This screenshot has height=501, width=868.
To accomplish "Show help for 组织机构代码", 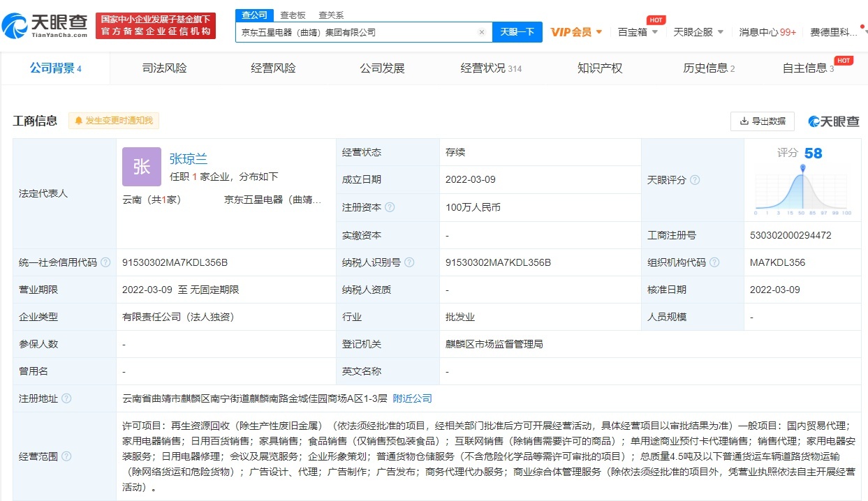I will tap(715, 262).
